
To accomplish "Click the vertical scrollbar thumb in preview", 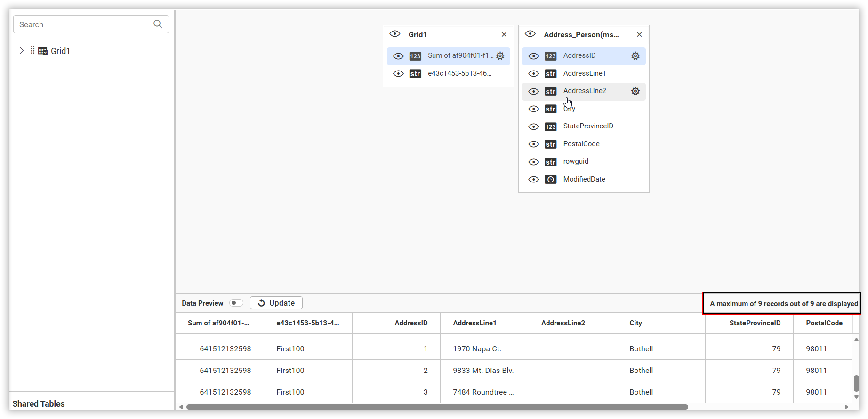I will tap(856, 383).
